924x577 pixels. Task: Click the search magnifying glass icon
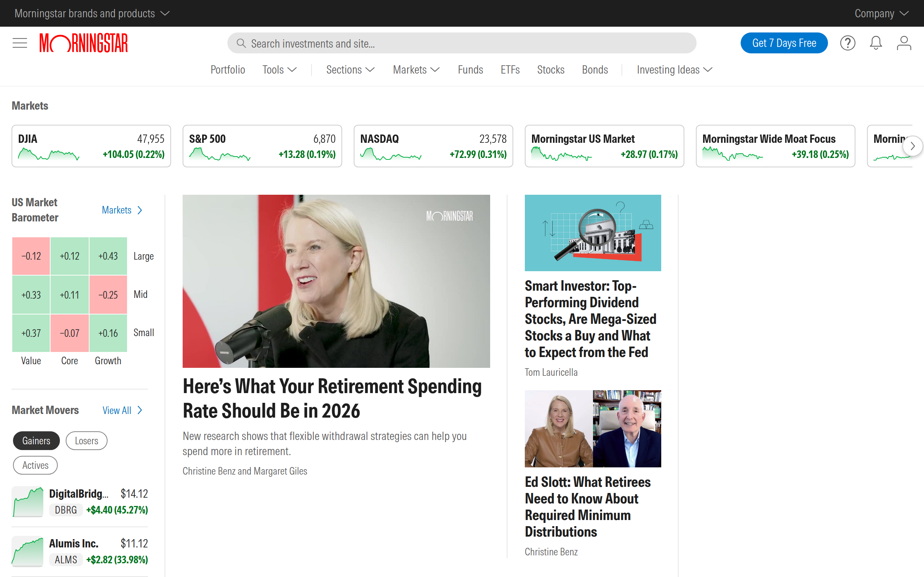tap(241, 43)
